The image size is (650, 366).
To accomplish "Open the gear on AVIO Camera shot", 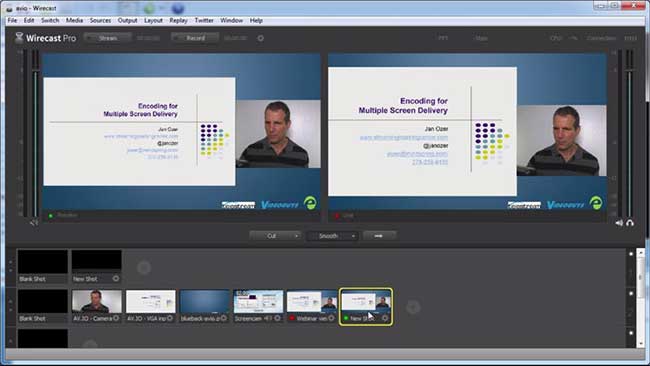I will 116,318.
